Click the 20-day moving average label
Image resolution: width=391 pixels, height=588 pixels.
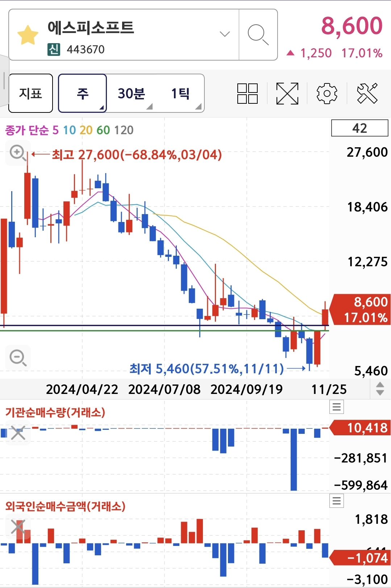86,130
